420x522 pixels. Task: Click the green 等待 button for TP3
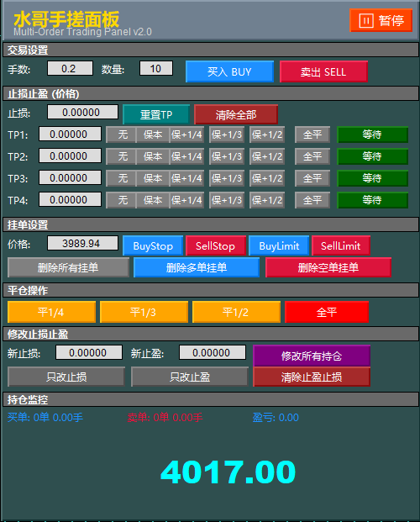(x=372, y=178)
